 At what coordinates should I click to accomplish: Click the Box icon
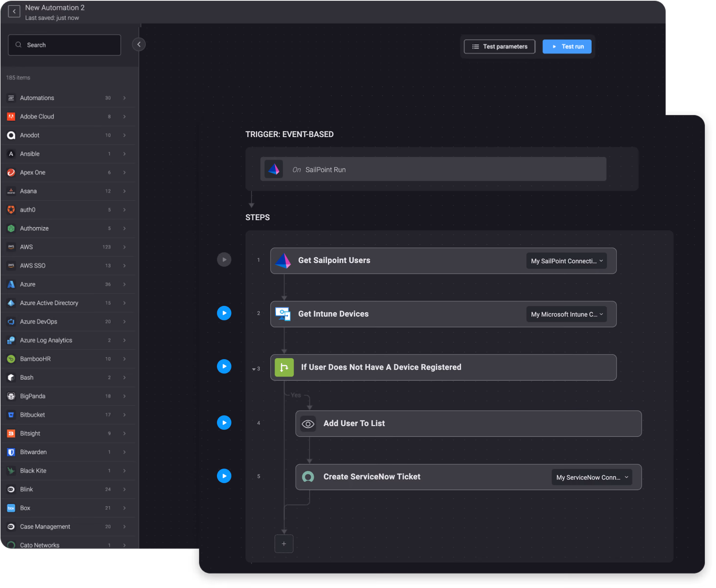pos(11,508)
